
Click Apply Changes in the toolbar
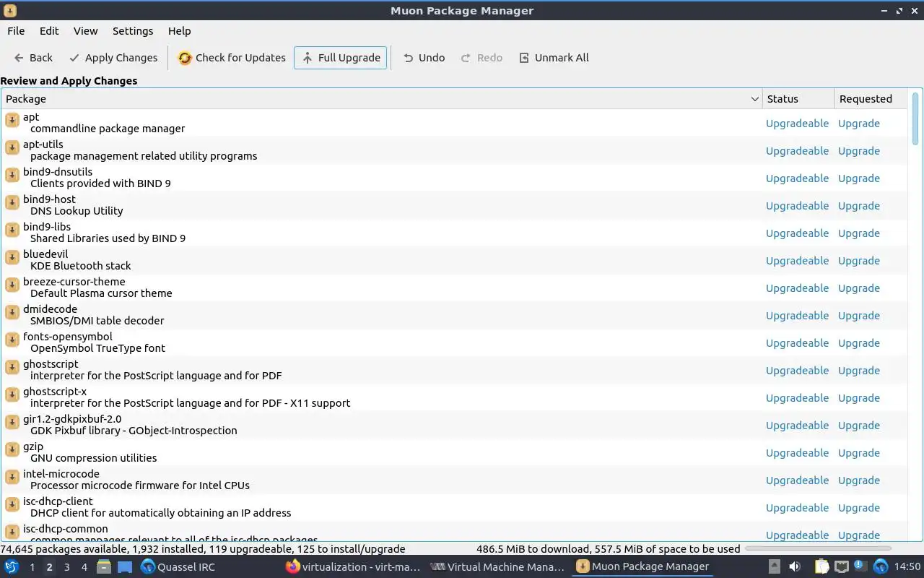(x=113, y=58)
